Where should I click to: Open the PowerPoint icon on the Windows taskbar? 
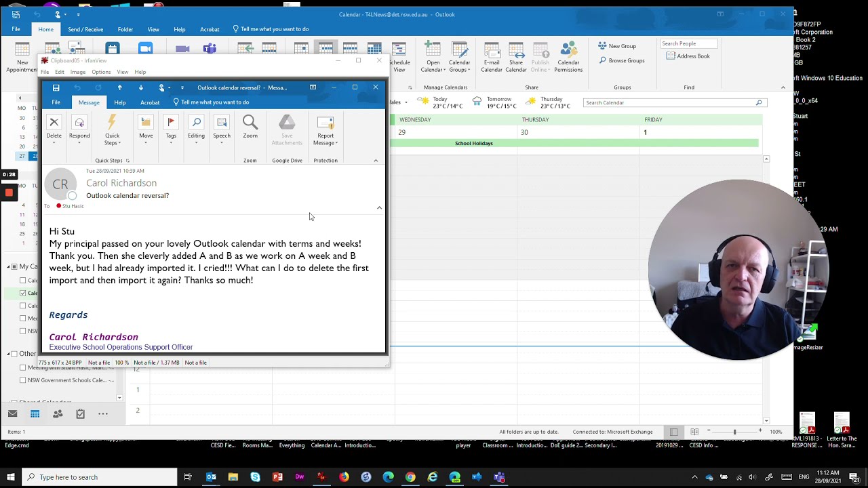click(x=277, y=477)
